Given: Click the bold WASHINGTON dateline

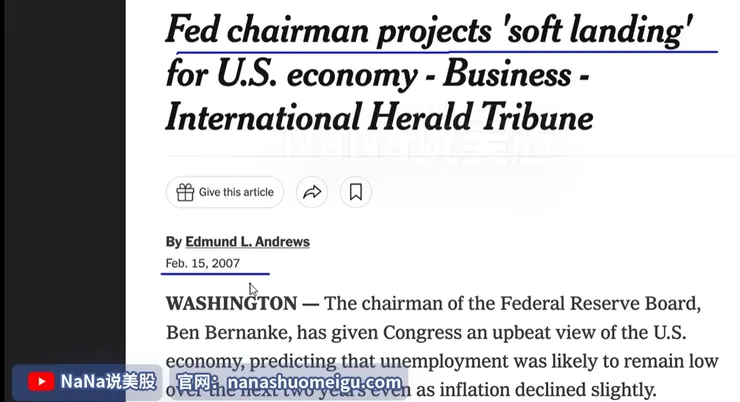Looking at the screenshot, I should coord(231,303).
